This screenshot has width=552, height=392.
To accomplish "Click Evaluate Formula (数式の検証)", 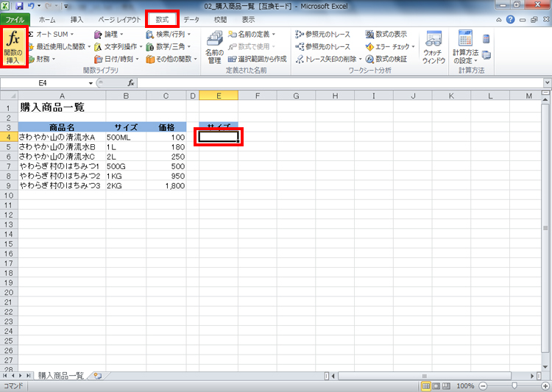I will tap(386, 59).
